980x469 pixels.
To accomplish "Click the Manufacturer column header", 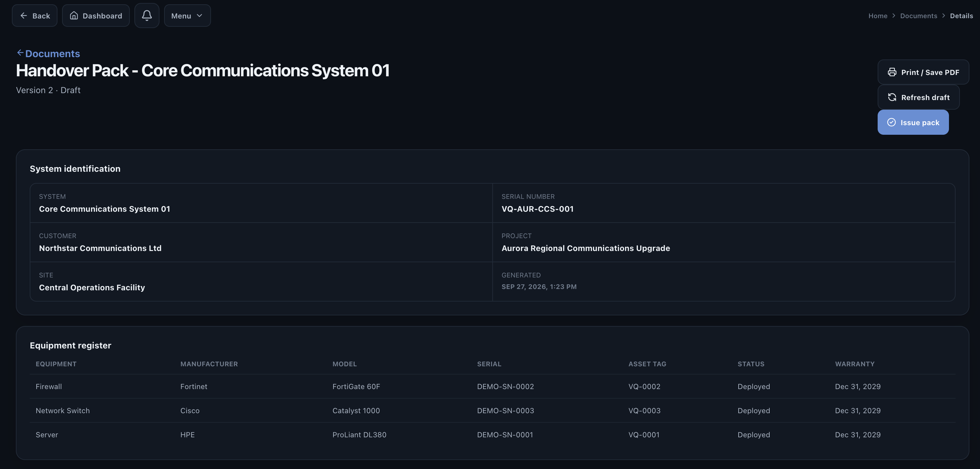I will click(x=209, y=364).
